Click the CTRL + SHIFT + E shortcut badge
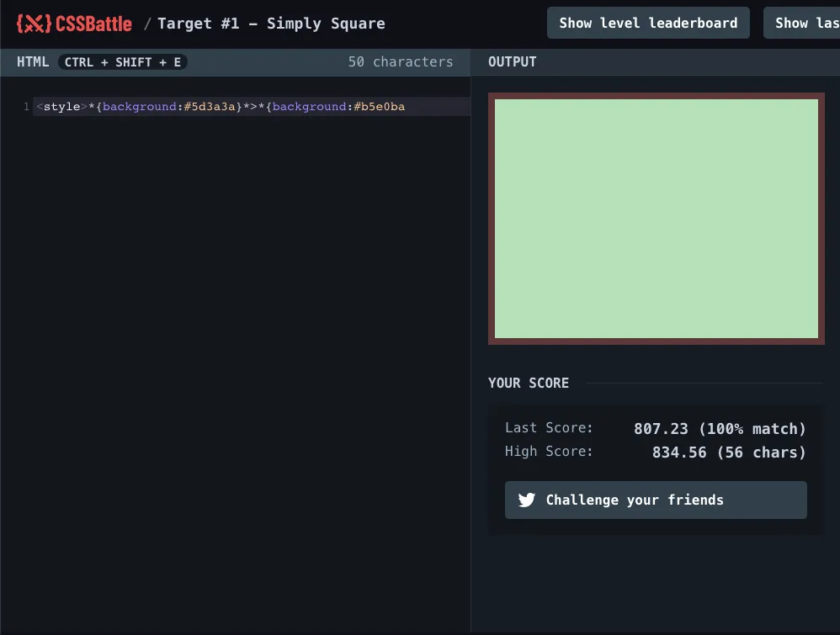This screenshot has height=635, width=840. coord(123,61)
